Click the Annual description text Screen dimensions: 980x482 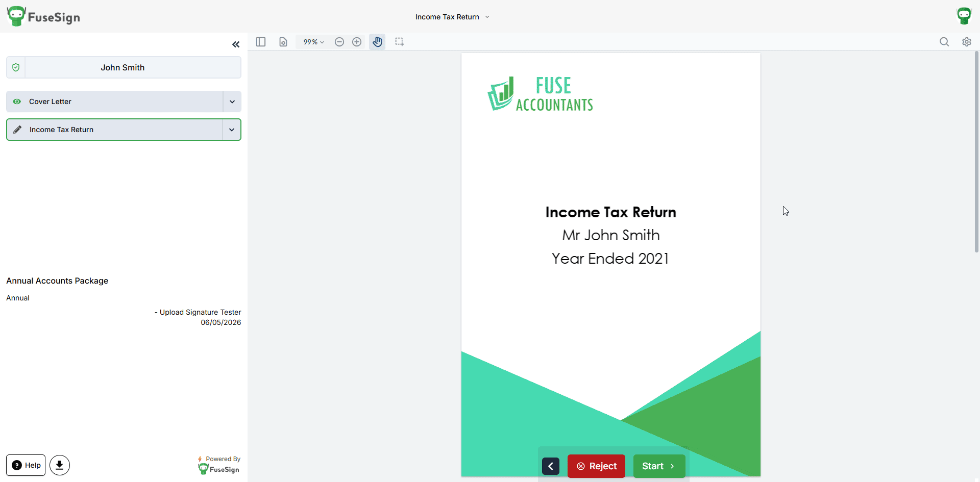[x=18, y=298]
